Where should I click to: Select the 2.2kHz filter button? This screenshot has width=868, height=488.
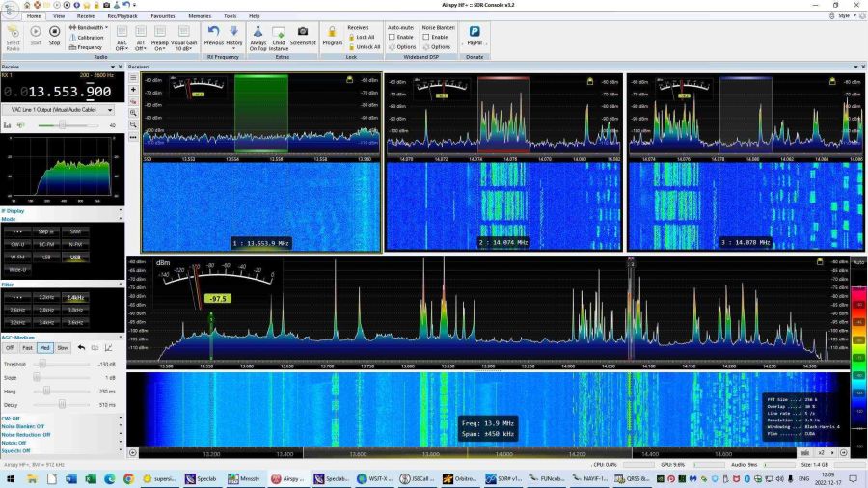tap(45, 298)
